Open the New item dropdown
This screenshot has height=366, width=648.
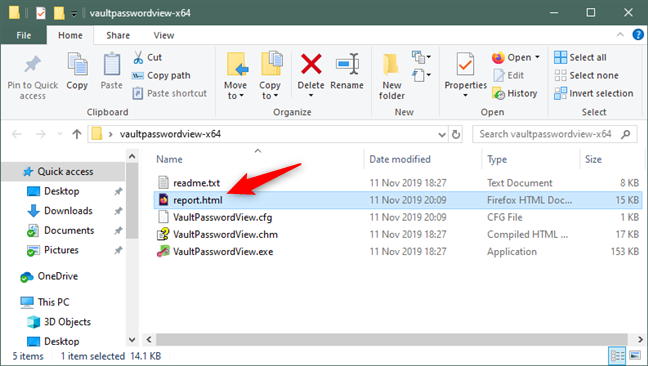tap(422, 57)
